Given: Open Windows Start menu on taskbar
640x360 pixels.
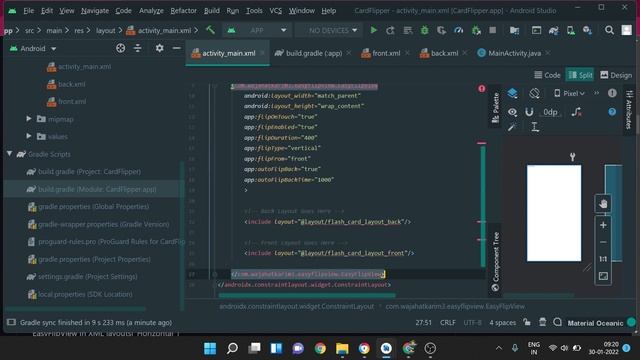Looking at the screenshot, I should (210, 349).
